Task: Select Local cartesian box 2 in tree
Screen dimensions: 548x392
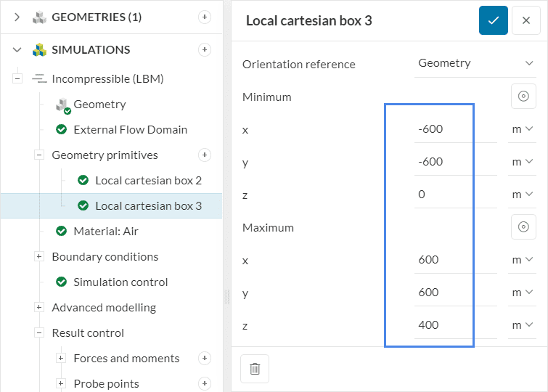Action: [148, 180]
